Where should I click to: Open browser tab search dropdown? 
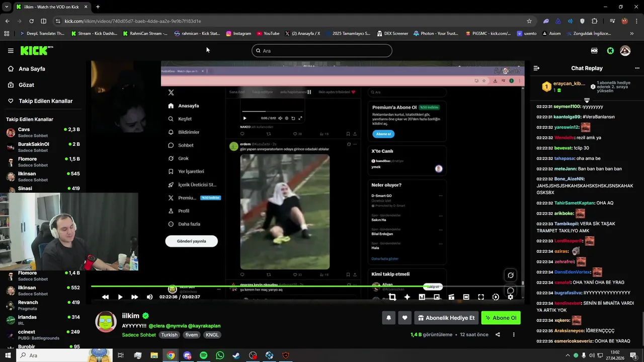click(x=7, y=7)
